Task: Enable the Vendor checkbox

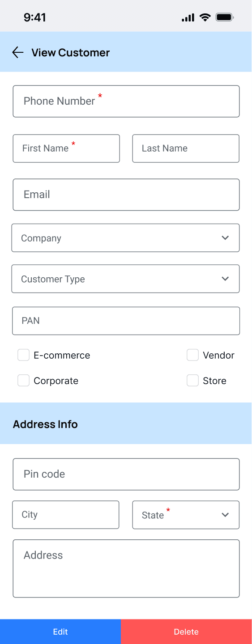Action: tap(192, 355)
